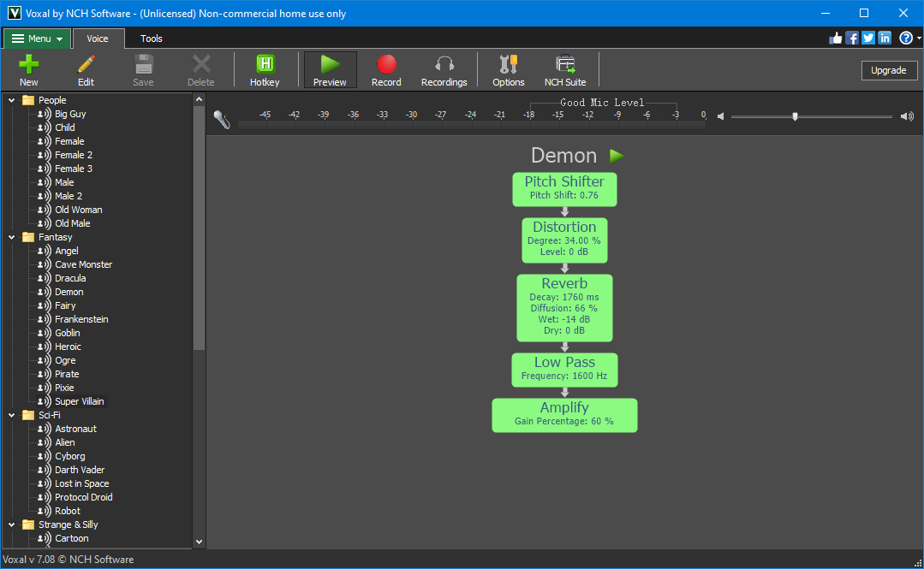Select the Super Villain voice
Screen dimensions: 924x569
pos(79,401)
